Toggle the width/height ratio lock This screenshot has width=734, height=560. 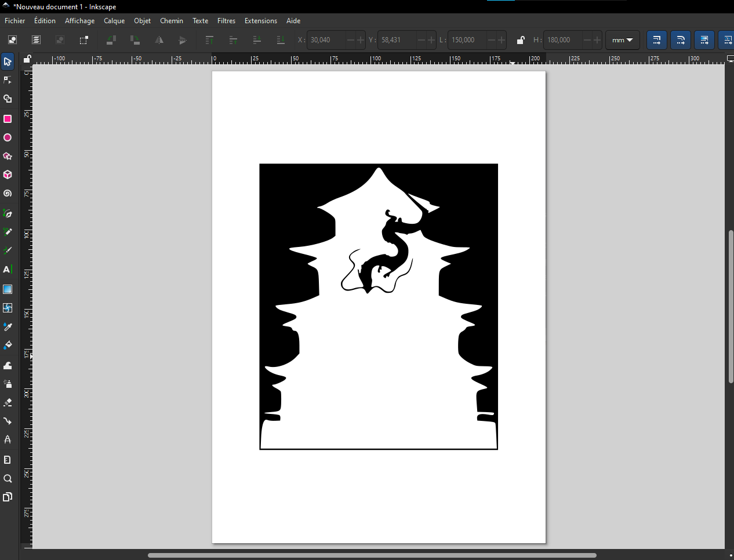pyautogui.click(x=520, y=40)
